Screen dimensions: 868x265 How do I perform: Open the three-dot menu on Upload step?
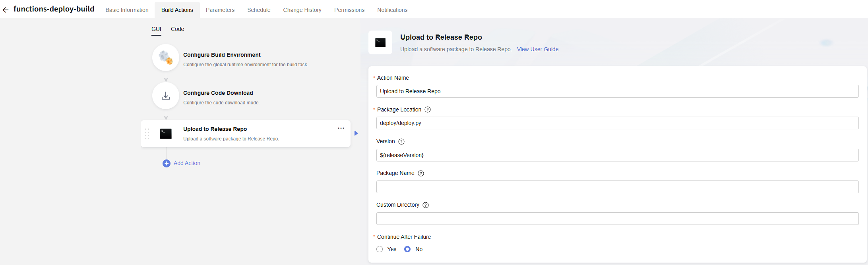[x=341, y=128]
